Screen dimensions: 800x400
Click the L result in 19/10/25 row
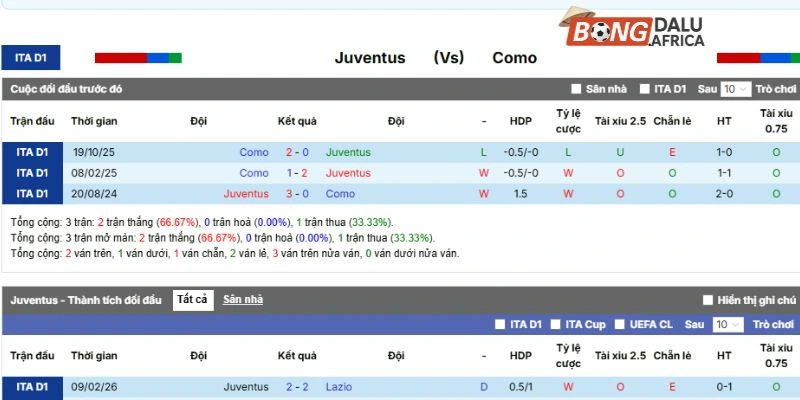click(x=483, y=152)
